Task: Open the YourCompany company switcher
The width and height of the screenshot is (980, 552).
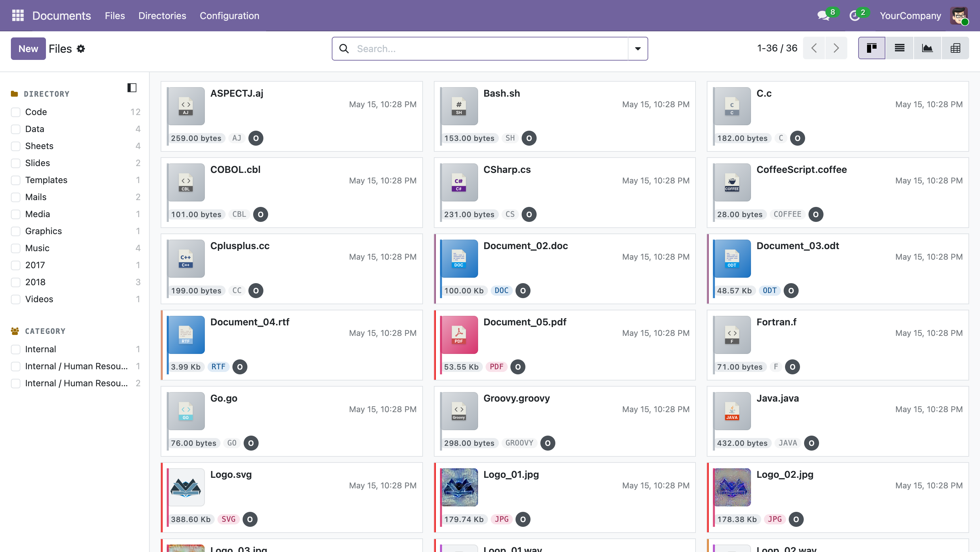Action: click(910, 16)
